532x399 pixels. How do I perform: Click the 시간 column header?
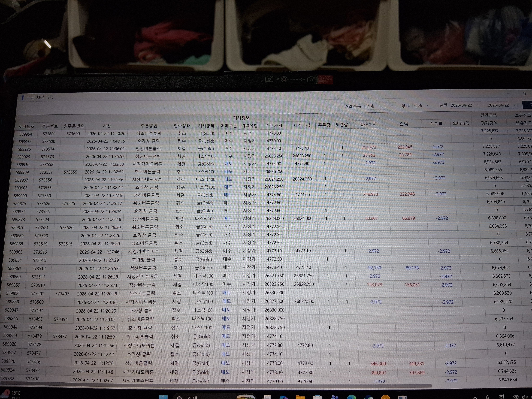coord(107,126)
